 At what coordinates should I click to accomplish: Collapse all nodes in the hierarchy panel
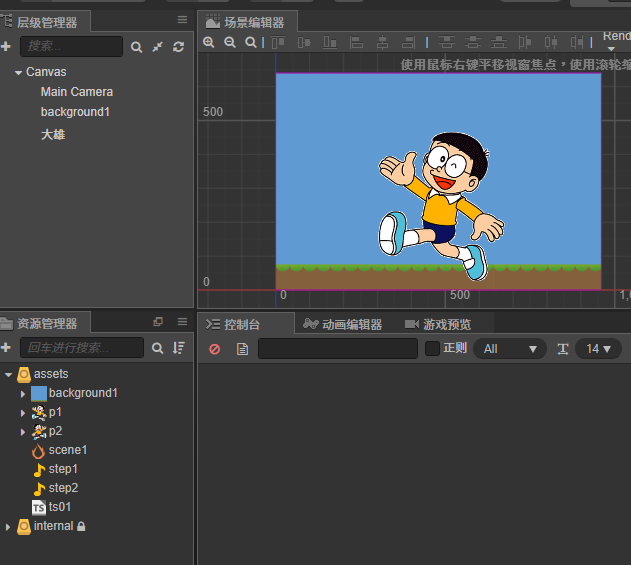click(x=157, y=47)
